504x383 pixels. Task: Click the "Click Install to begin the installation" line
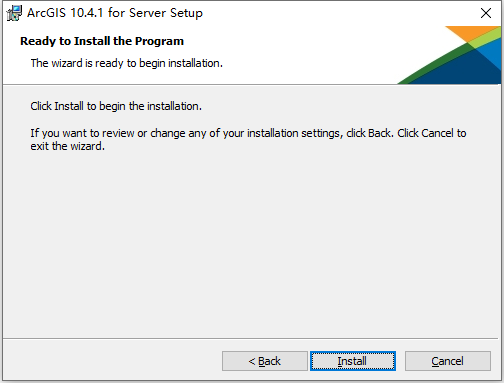click(x=116, y=106)
